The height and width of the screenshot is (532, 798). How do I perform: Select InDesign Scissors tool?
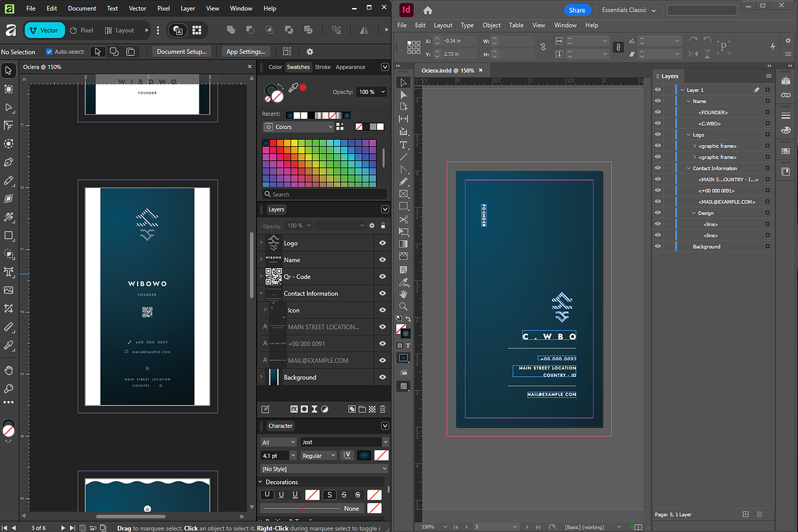point(403,219)
